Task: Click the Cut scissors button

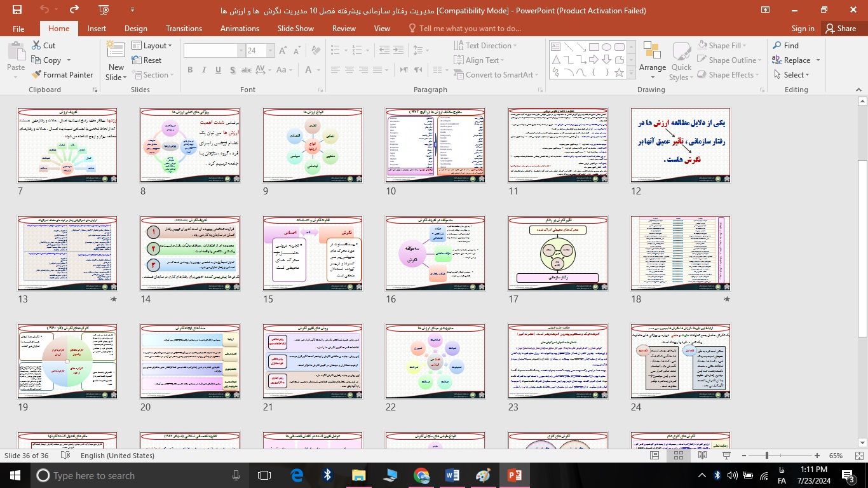Action: [x=43, y=46]
